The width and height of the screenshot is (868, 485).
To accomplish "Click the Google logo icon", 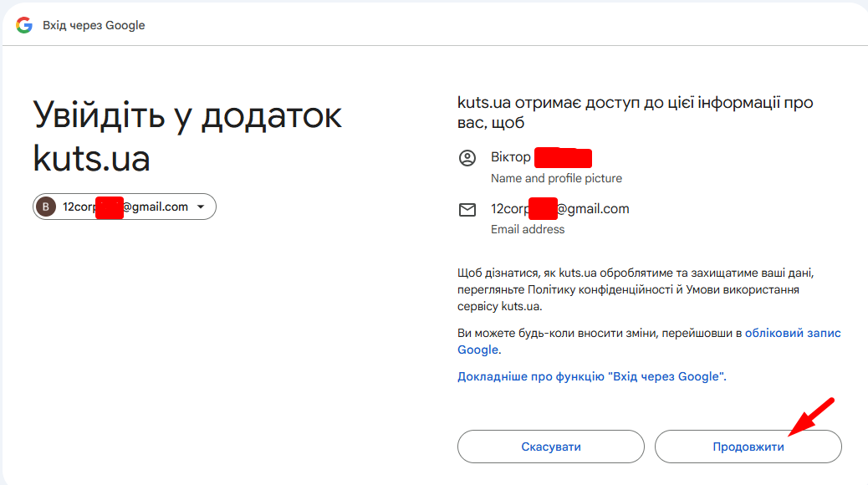I will (24, 25).
